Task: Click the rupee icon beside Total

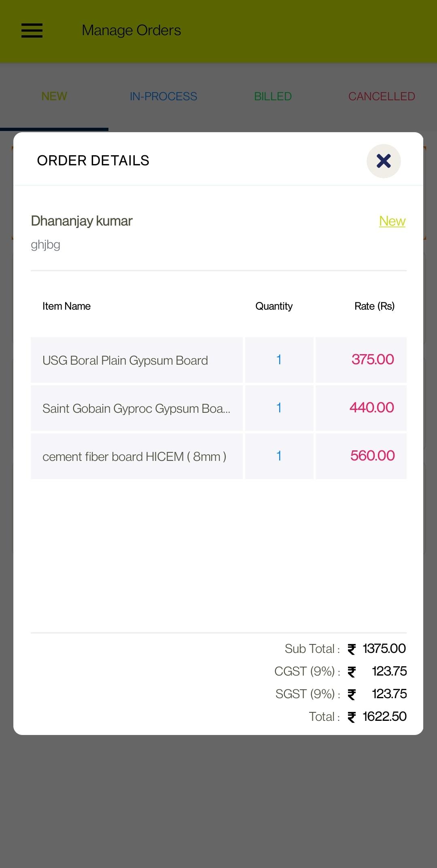Action: click(352, 717)
